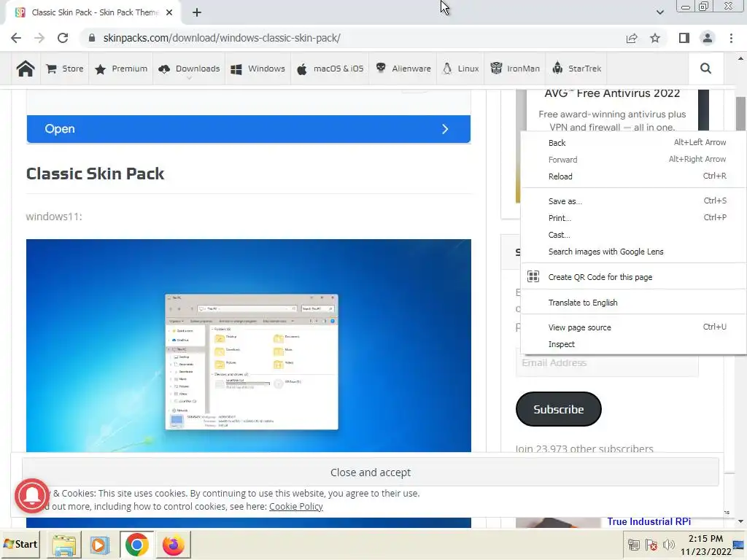Open the Store nav item
Image resolution: width=747 pixels, height=560 pixels.
[65, 69]
